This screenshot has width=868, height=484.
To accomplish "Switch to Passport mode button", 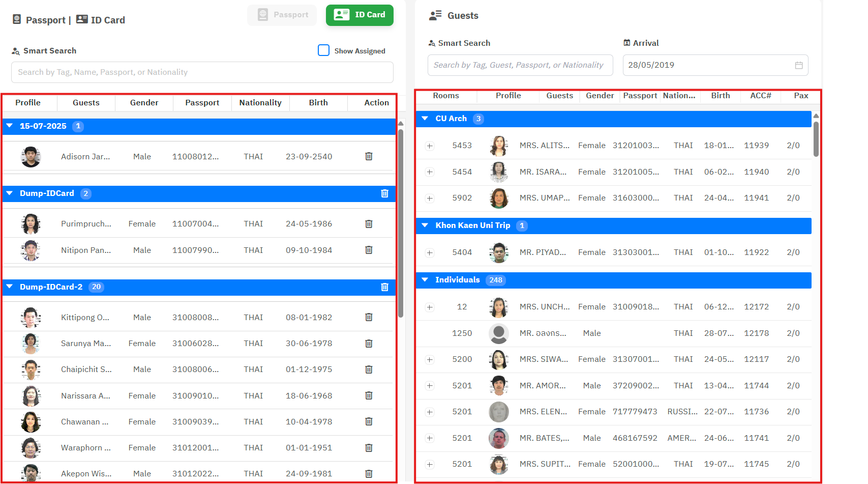I will pyautogui.click(x=282, y=15).
